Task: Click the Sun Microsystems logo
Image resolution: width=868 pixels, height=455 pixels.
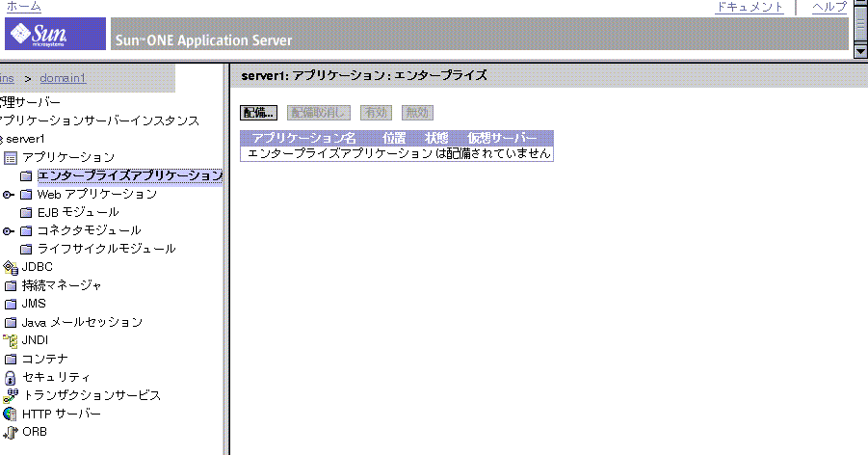Action: tap(55, 34)
